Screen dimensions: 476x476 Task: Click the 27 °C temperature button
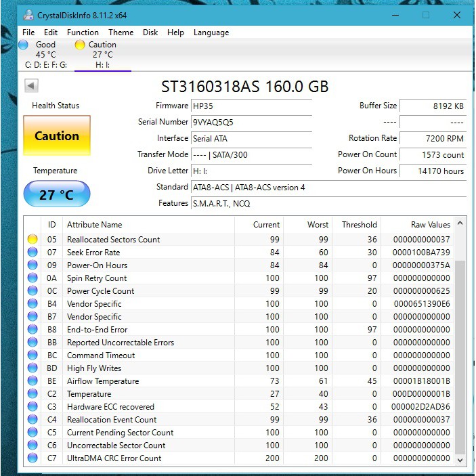(x=57, y=195)
